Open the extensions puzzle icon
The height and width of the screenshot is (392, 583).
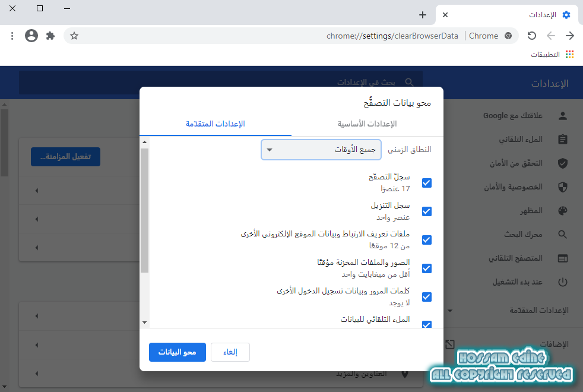tap(50, 36)
